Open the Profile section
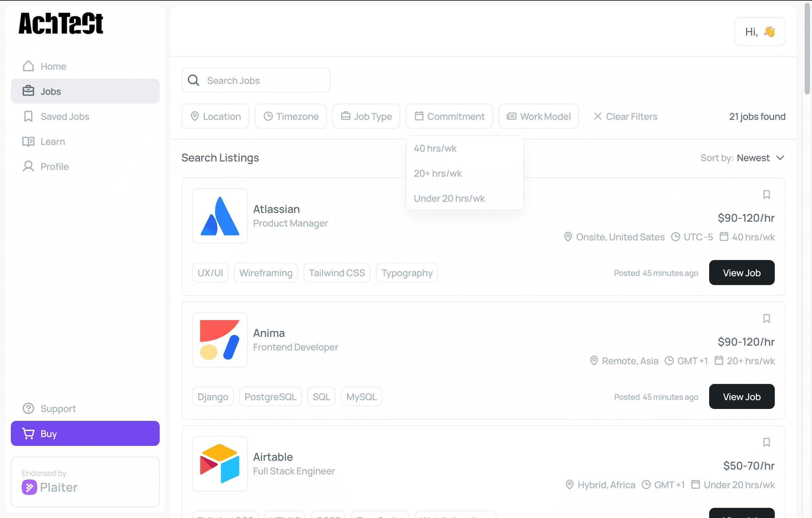The height and width of the screenshot is (518, 812). coord(54,166)
